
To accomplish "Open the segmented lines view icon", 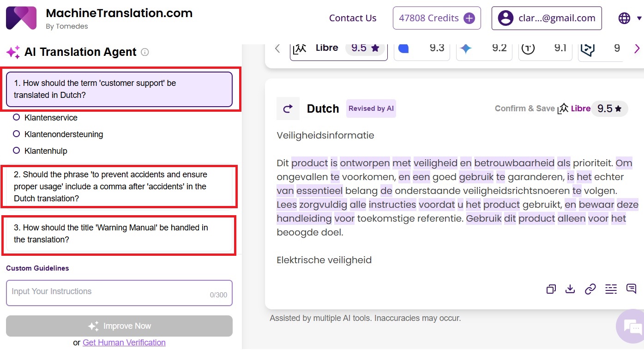I will 611,289.
